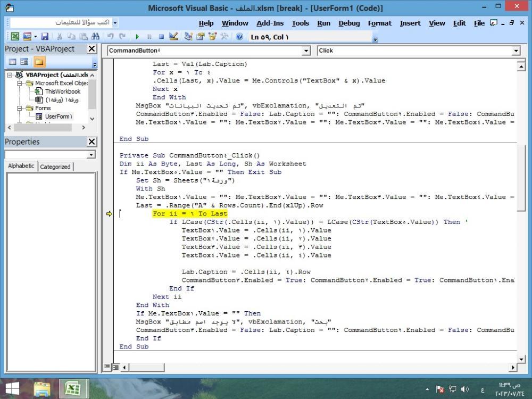Image resolution: width=532 pixels, height=399 pixels.
Task: Open the Click procedure dropdown
Action: coord(516,51)
